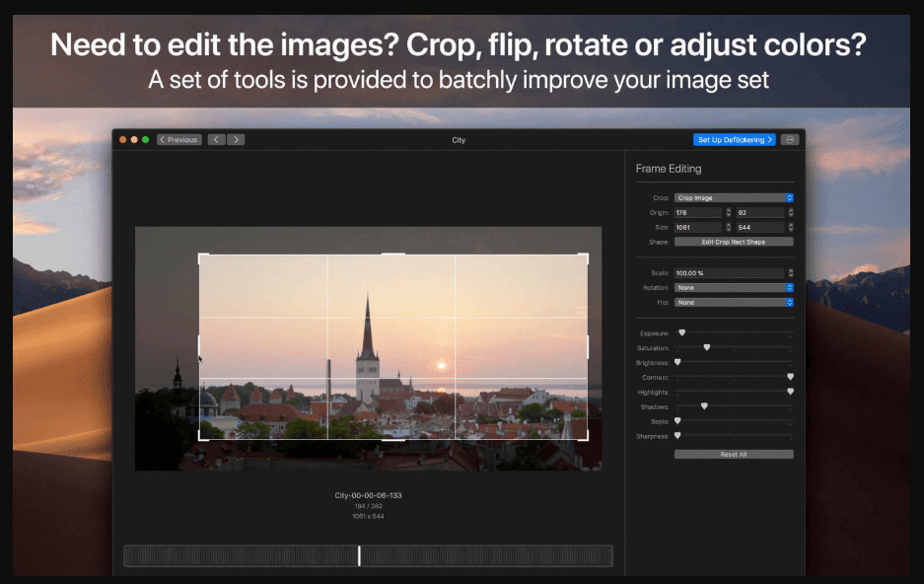Click the Contrast slider handle
The width and height of the screenshot is (924, 584).
point(790,377)
